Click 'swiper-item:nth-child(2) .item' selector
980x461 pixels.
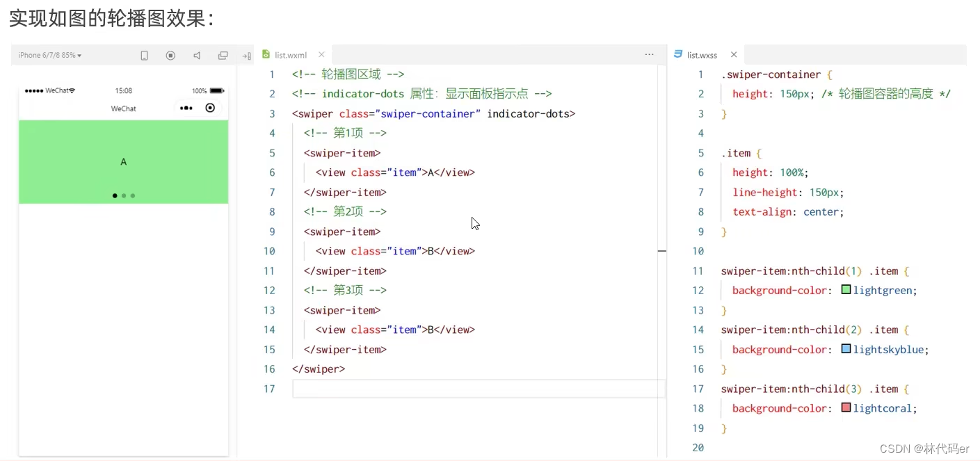(809, 330)
